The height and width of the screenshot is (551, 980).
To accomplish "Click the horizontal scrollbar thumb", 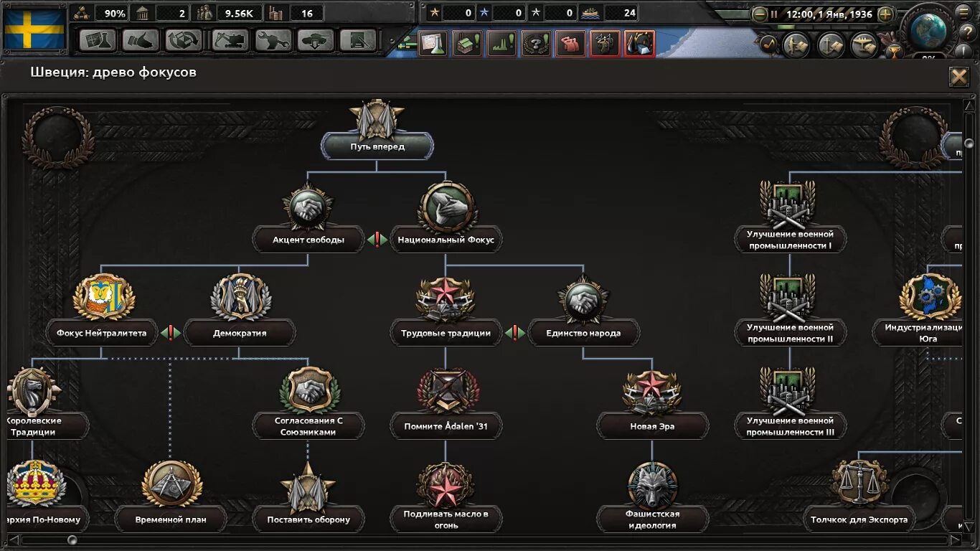I will click(72, 540).
